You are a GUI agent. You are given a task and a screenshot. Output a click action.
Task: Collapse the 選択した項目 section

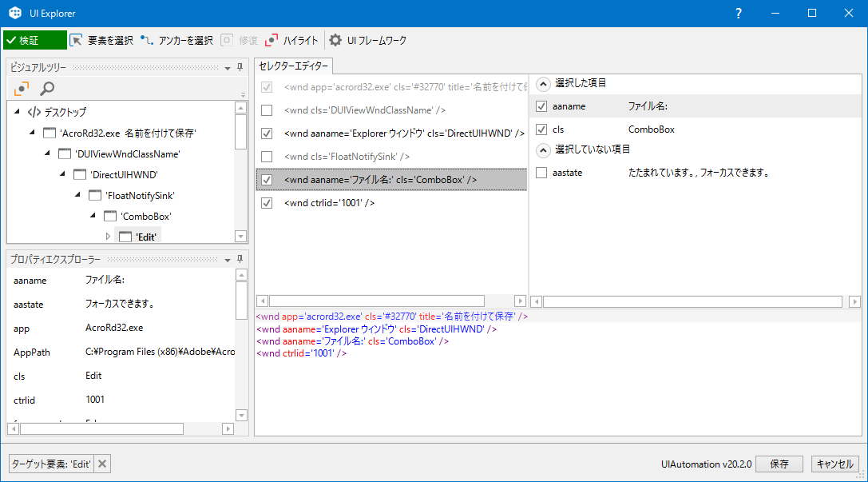544,84
